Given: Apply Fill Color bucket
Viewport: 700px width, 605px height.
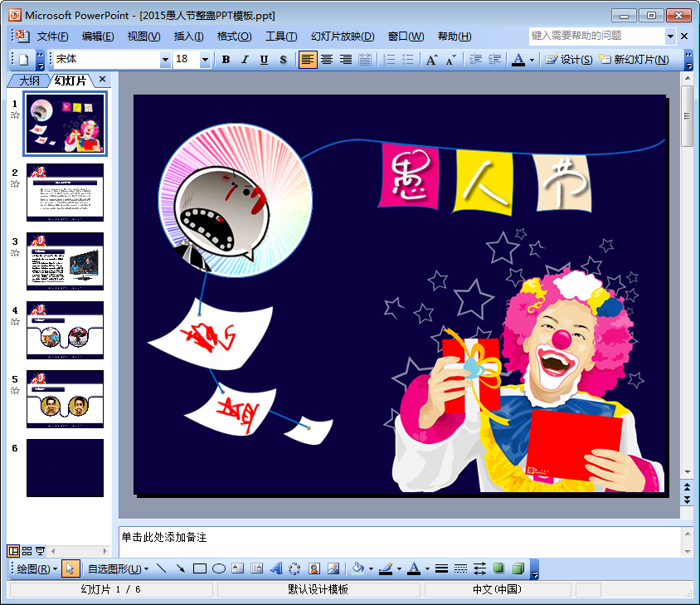Looking at the screenshot, I should tap(357, 568).
